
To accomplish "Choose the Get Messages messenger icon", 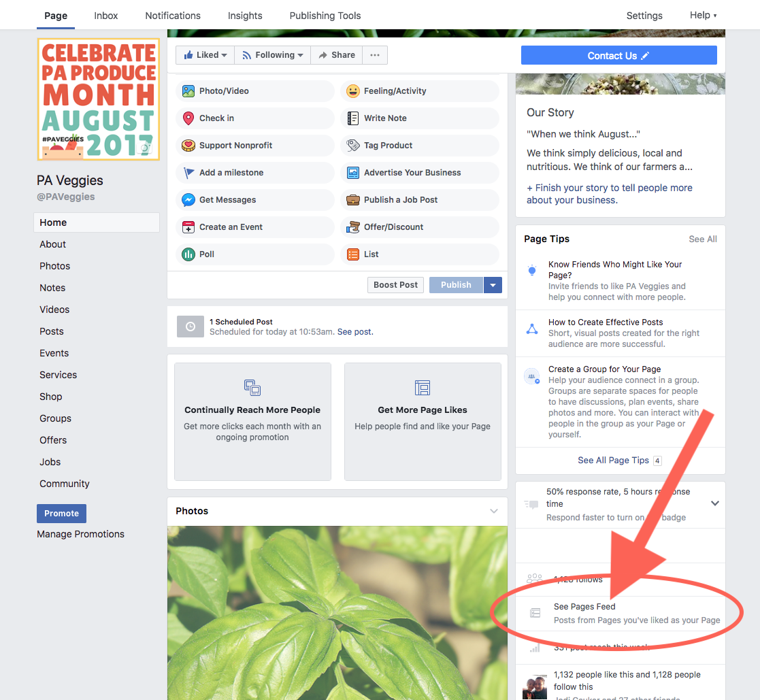I will coord(188,200).
